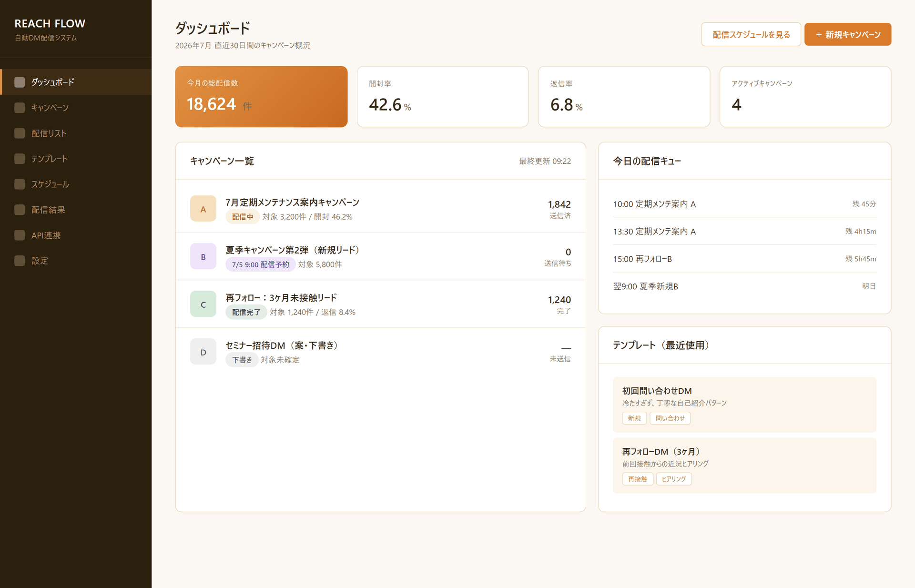Create a 新規キャンペーン

pyautogui.click(x=848, y=34)
